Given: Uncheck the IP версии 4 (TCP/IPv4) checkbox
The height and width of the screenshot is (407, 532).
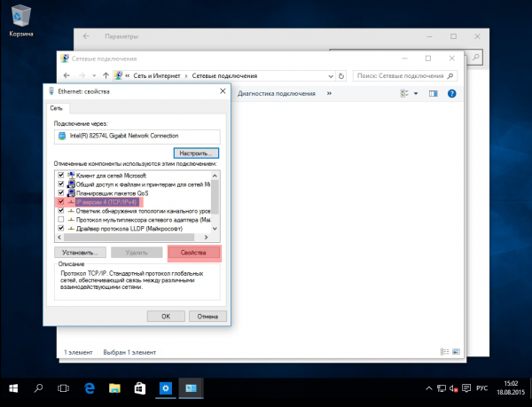Looking at the screenshot, I should pyautogui.click(x=61, y=202).
